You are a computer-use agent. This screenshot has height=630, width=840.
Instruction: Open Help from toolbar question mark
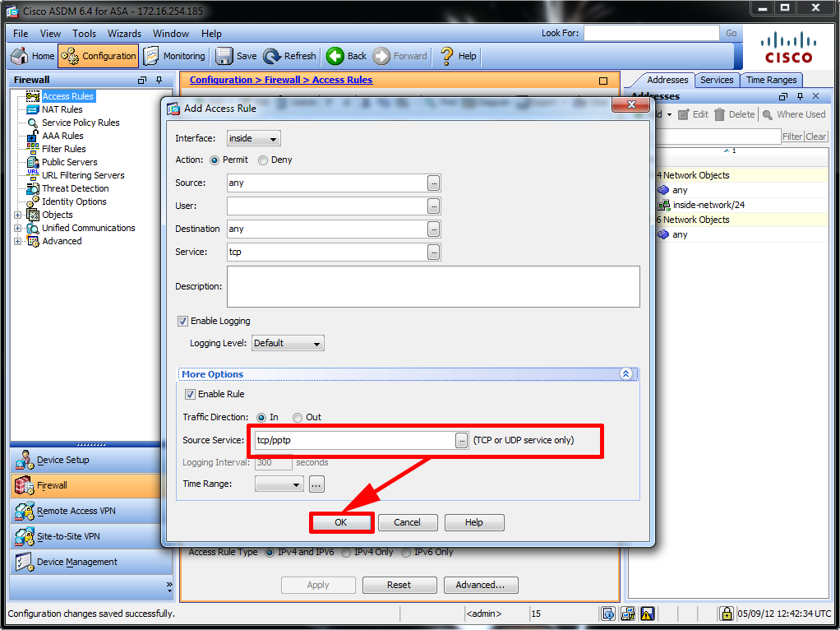coord(458,56)
